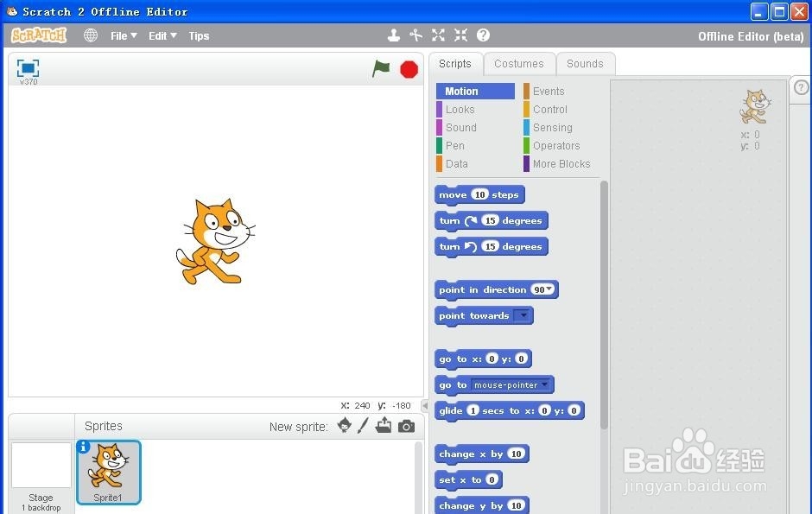The image size is (812, 514).
Task: Select the purple Looks category
Action: 460,110
